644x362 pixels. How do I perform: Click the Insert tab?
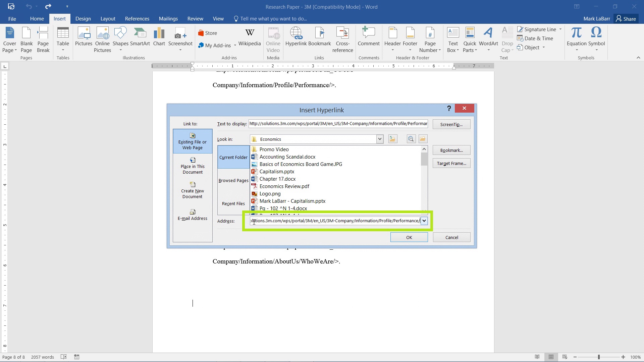coord(59,18)
